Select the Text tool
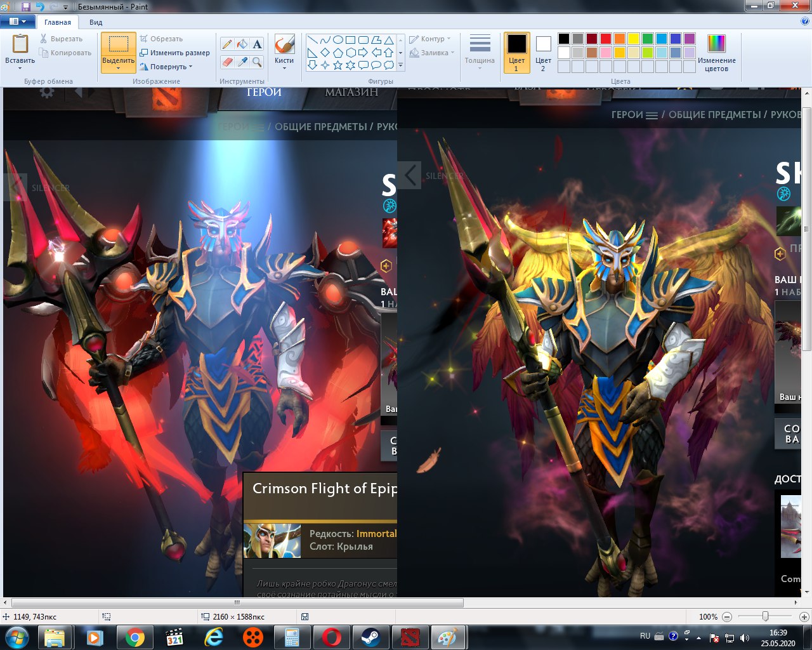The image size is (812, 650). [257, 44]
